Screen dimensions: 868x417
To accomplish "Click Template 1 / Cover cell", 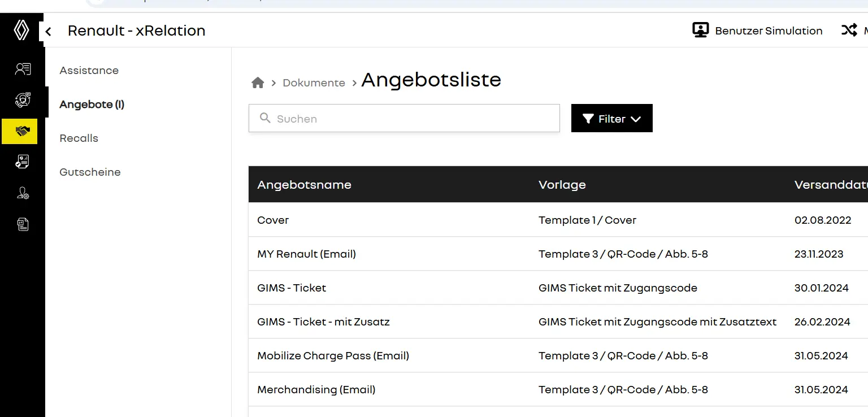I will tap(588, 220).
